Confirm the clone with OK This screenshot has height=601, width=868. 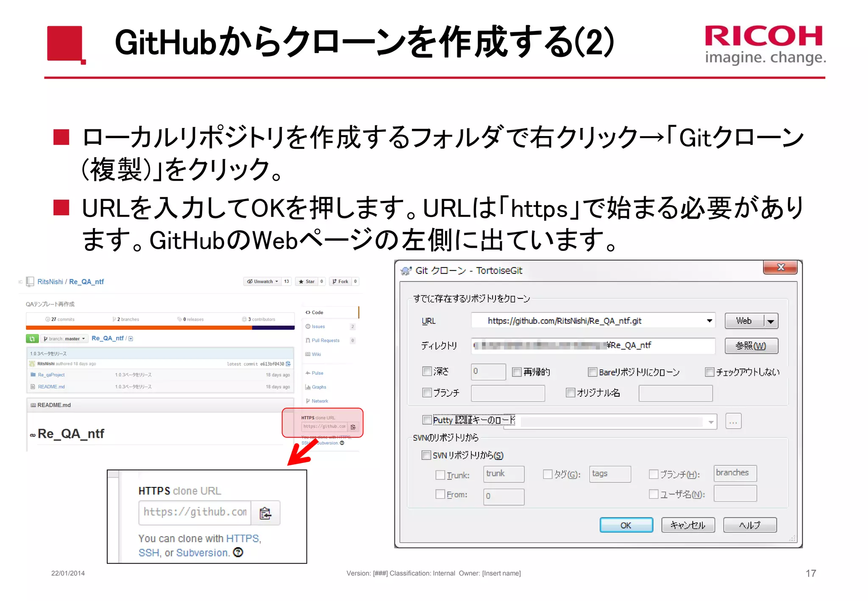[x=626, y=525]
